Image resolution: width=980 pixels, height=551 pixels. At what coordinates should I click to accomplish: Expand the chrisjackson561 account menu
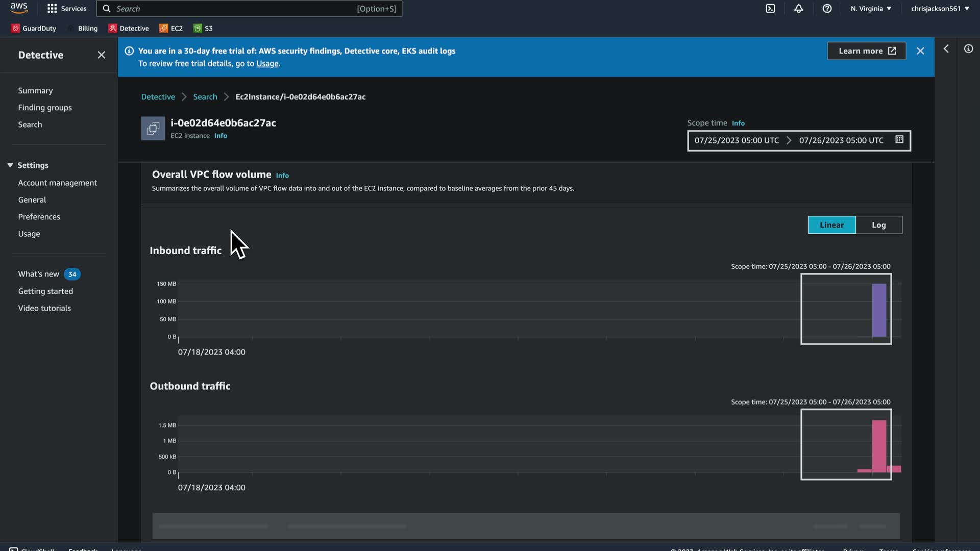tap(940, 9)
